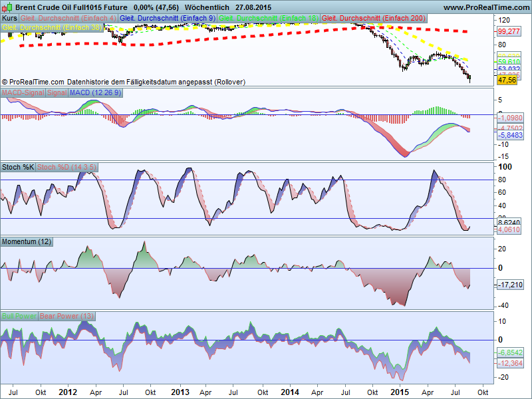Viewport: 532px width, 399px height.
Task: Select the Kurs price label
Action: point(9,19)
